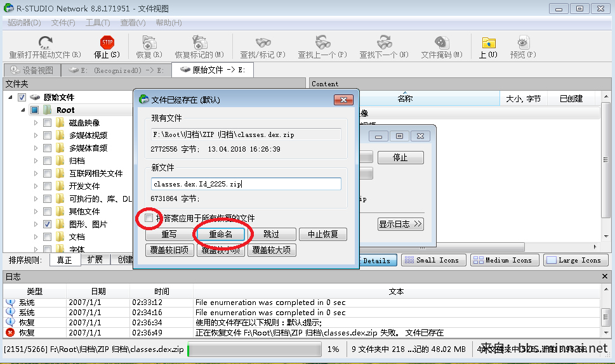The height and width of the screenshot is (364, 615).
Task: Click the Recover toolbar icon
Action: coord(150,43)
